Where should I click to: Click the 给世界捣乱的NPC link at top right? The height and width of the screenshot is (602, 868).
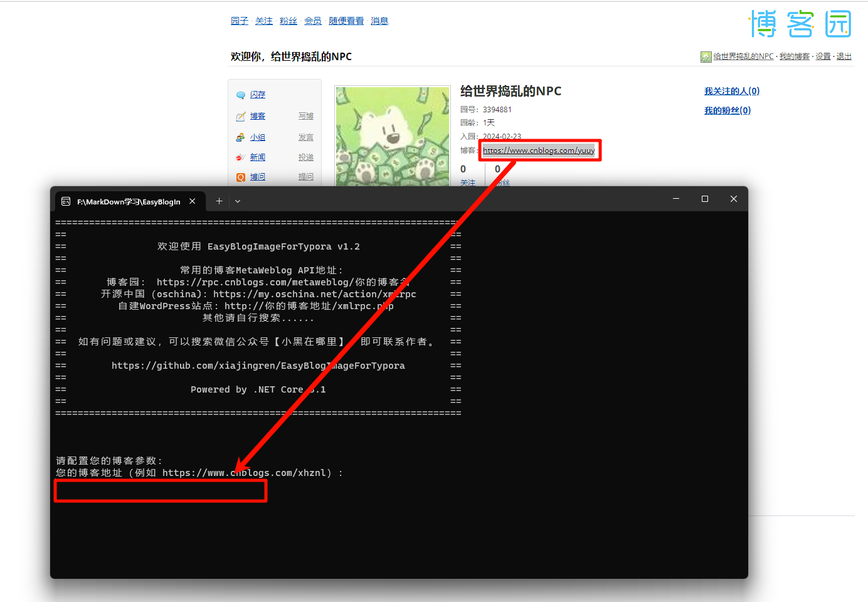click(x=743, y=56)
